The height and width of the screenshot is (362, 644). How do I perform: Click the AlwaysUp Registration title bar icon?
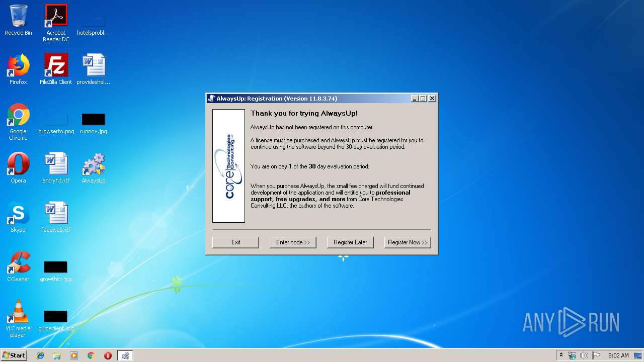211,99
